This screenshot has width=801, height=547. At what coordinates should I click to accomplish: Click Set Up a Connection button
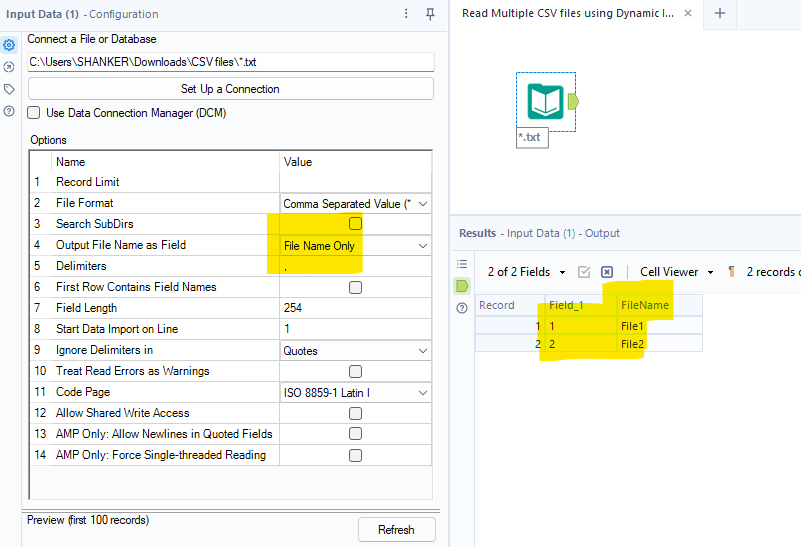pyautogui.click(x=230, y=89)
